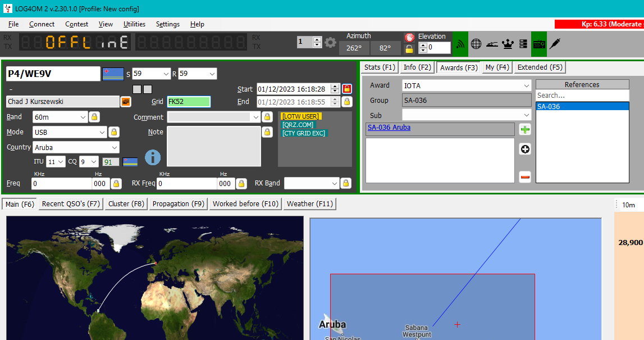Open the Connect menu

click(42, 24)
